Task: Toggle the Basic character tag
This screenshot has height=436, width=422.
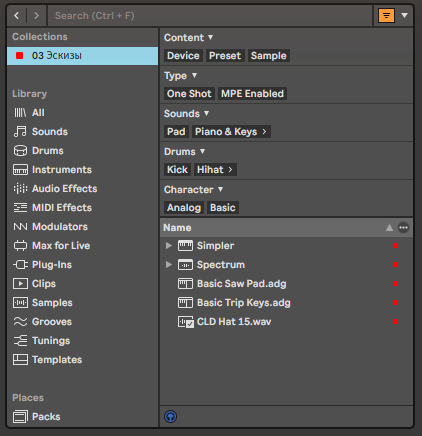Action: tap(223, 208)
